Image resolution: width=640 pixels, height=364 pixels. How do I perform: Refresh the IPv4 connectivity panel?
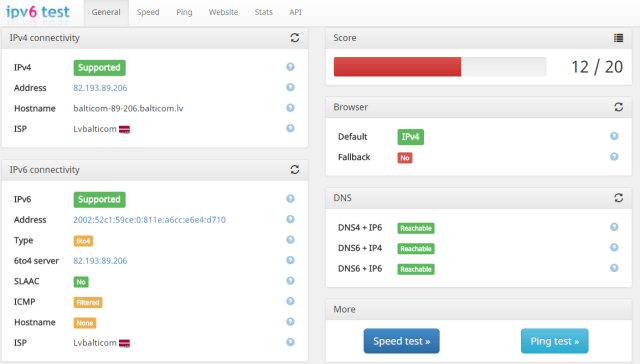click(x=295, y=38)
